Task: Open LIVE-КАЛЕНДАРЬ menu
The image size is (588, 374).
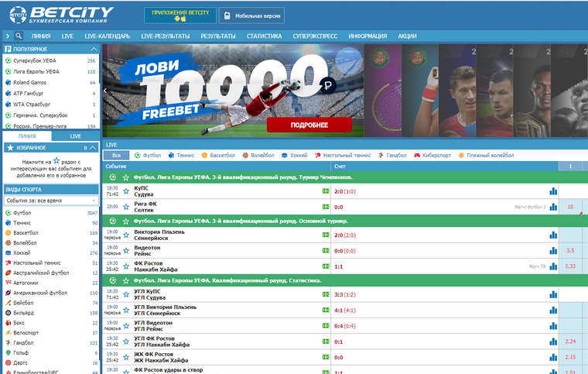Action: [x=108, y=36]
